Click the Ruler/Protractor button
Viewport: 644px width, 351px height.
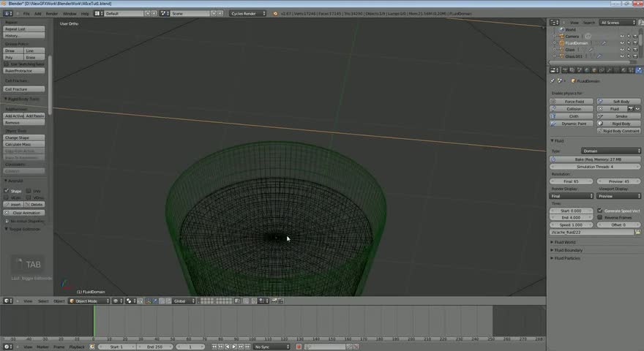(24, 71)
